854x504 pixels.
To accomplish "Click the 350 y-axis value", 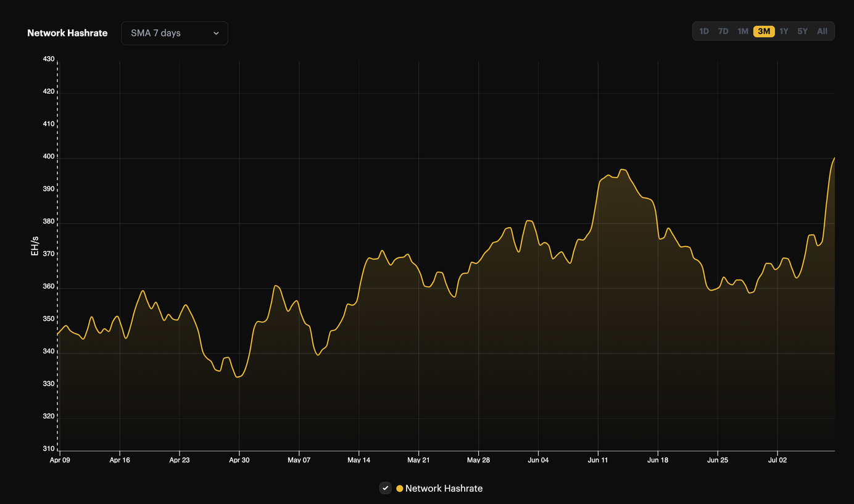I will [48, 319].
